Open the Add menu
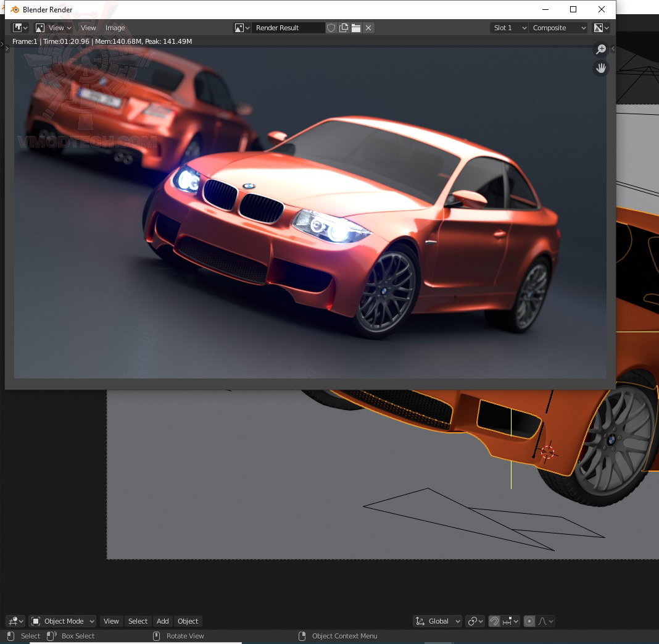Screen dimensions: 659x644 [x=163, y=621]
